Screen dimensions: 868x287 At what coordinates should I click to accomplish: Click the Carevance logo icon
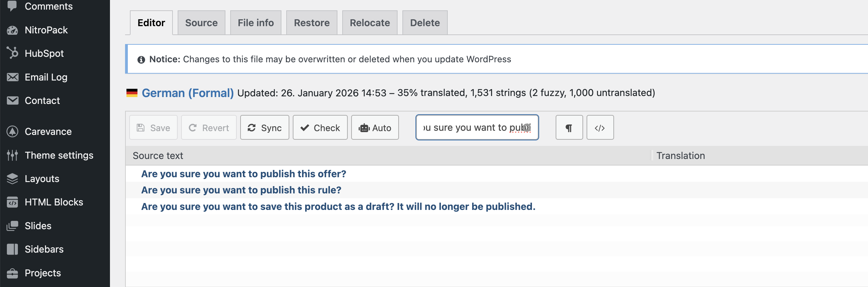(12, 131)
